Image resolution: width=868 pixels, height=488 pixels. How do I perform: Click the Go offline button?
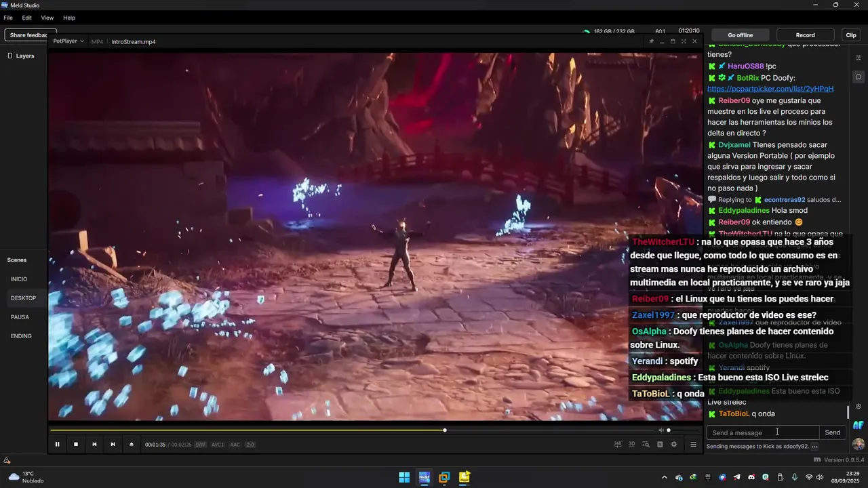[740, 35]
